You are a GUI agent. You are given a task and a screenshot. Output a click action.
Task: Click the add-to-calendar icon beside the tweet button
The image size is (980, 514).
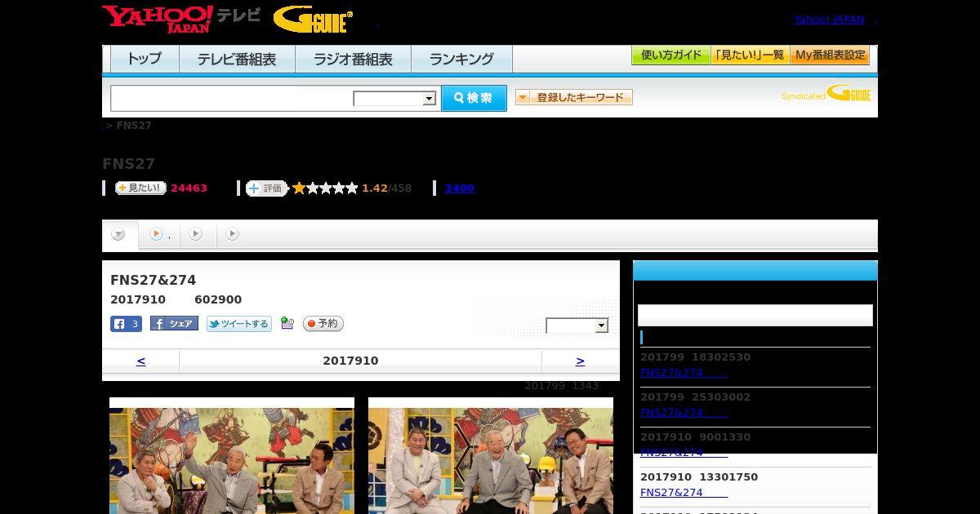pyautogui.click(x=287, y=323)
